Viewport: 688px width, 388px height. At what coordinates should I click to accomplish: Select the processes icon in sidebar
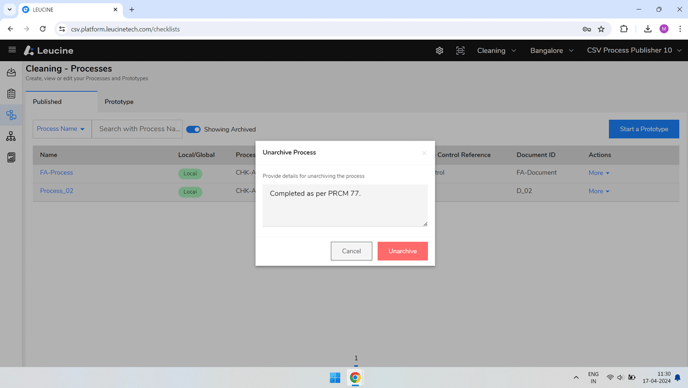[x=11, y=115]
